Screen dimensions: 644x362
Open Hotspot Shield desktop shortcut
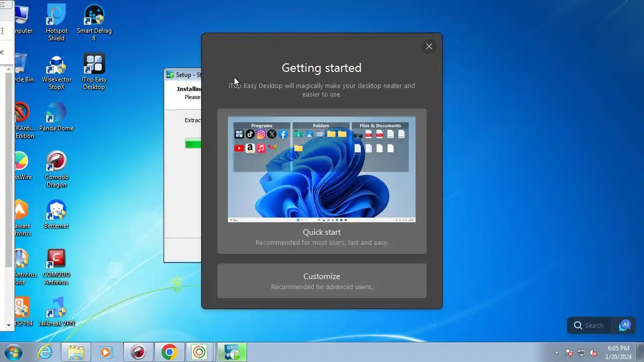click(x=56, y=23)
